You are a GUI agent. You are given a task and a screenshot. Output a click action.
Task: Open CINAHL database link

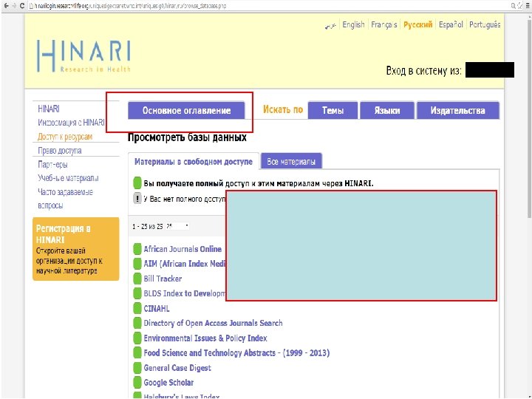click(x=157, y=308)
